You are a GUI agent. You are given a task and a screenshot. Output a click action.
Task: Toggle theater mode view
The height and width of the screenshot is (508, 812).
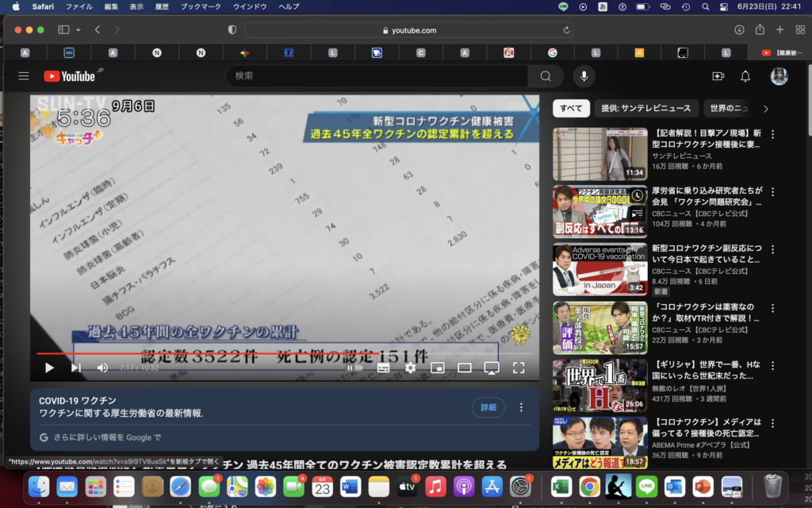[465, 368]
